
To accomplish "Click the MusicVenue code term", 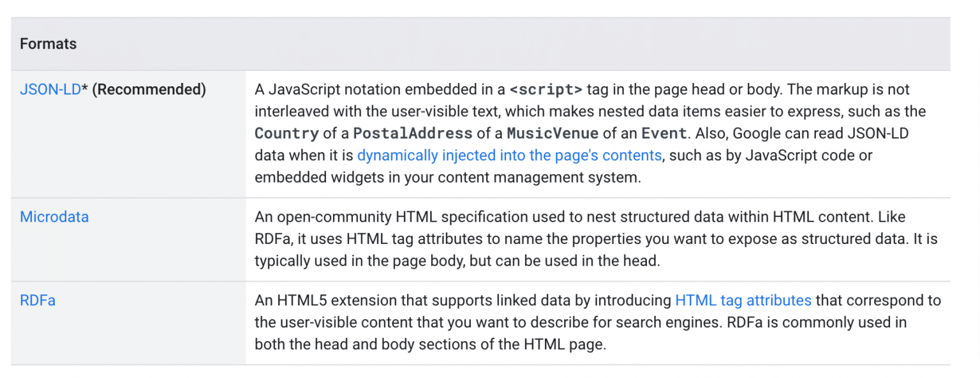I will 553,134.
